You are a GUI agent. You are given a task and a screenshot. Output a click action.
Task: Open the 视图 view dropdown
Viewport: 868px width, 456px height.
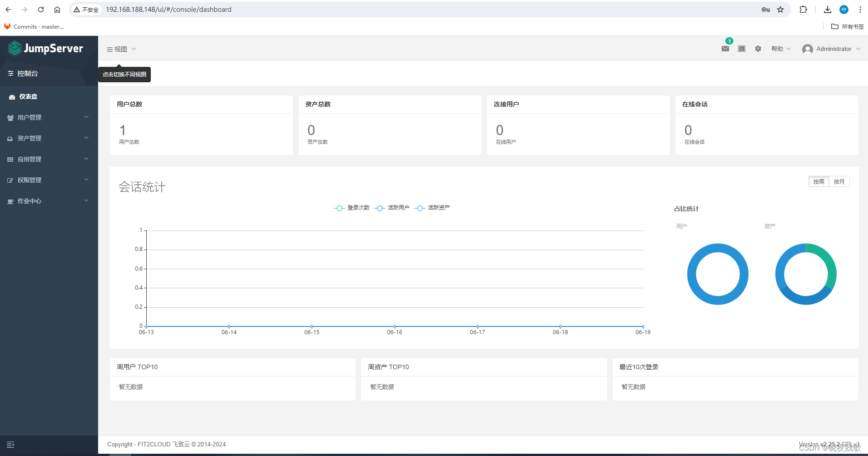pos(122,49)
